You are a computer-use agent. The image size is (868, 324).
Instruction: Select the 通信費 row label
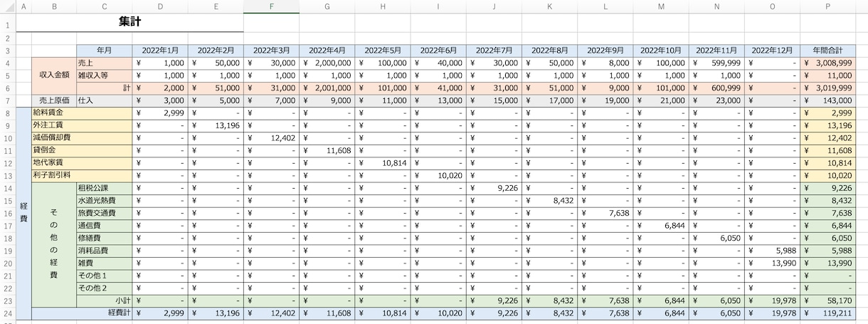coord(105,226)
